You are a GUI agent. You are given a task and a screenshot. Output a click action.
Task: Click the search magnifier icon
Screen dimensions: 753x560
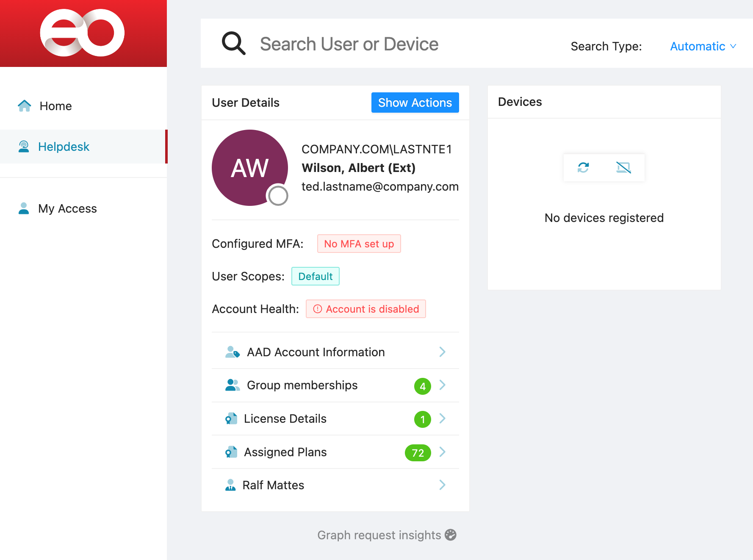(x=233, y=44)
